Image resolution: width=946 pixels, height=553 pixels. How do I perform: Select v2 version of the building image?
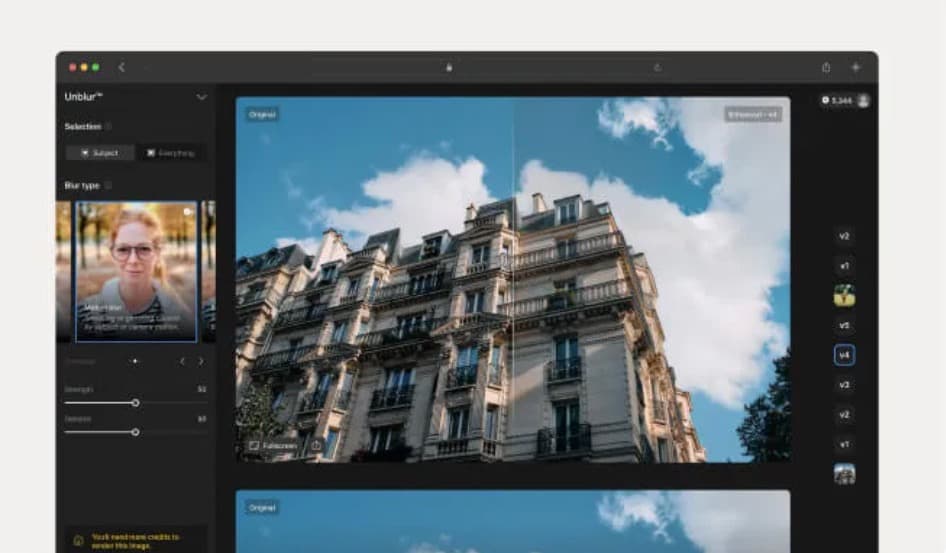click(x=844, y=415)
